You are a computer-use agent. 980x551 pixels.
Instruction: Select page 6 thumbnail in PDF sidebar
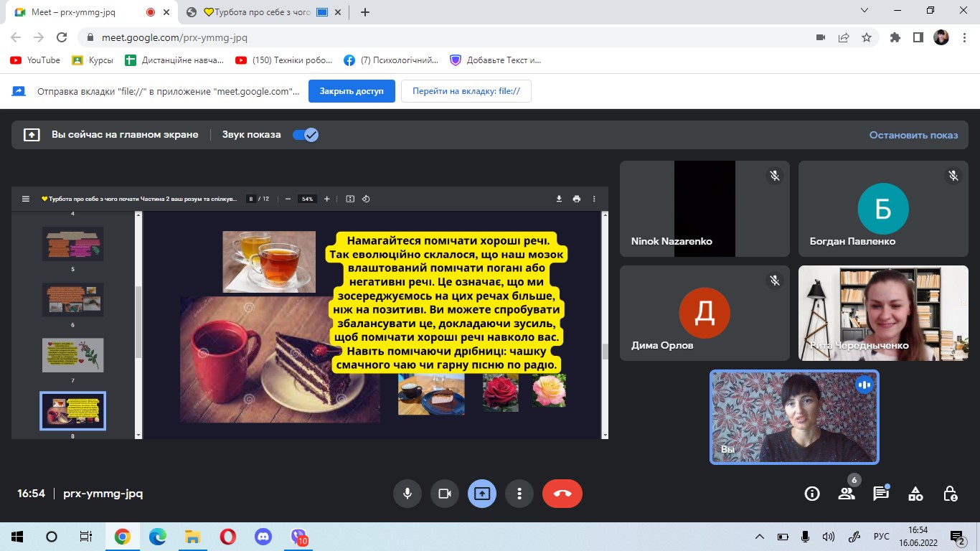tap(72, 299)
